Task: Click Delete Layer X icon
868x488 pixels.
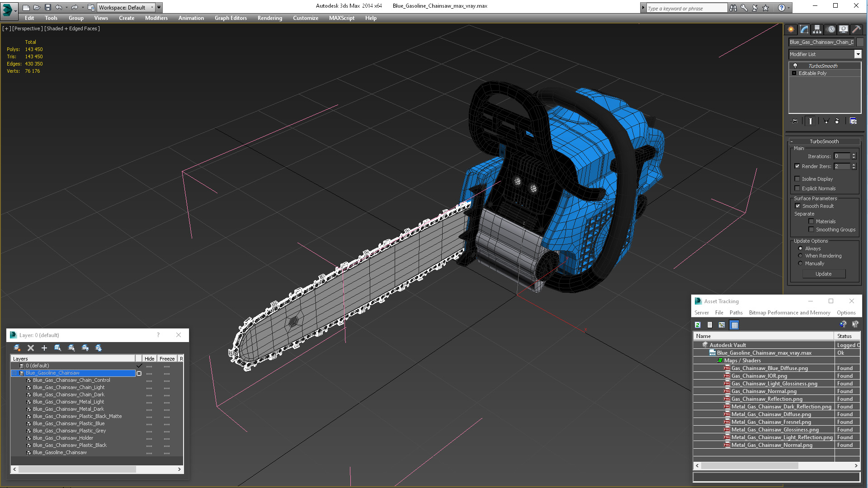Action: pos(31,348)
